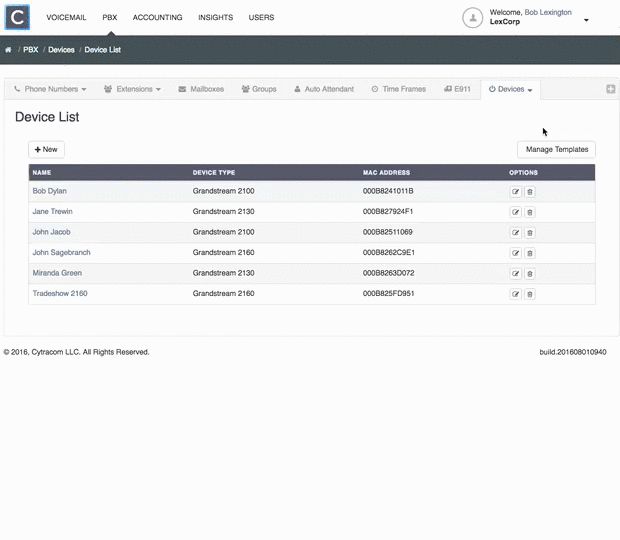Delete the John Sagebranch device
Viewport: 620px width, 540px height.
tap(530, 253)
